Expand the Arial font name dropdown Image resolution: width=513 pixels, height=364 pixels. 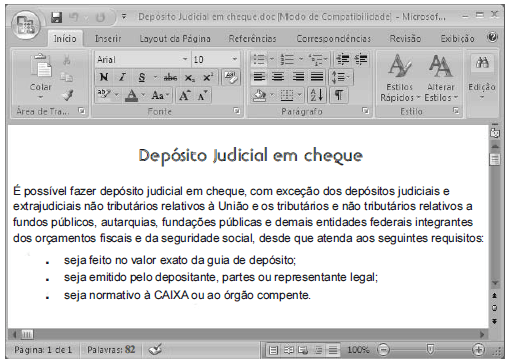click(185, 60)
